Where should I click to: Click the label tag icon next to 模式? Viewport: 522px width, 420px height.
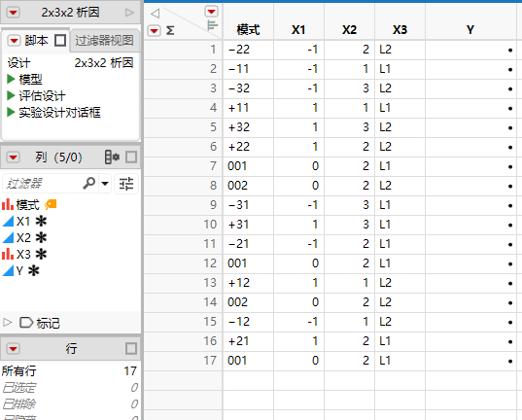point(51,204)
